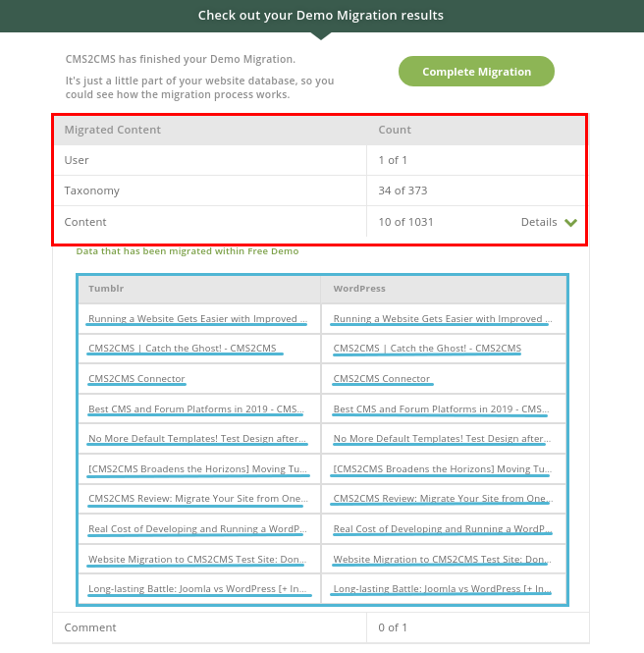
Task: Select the Taxonomy row label
Action: [x=91, y=190]
